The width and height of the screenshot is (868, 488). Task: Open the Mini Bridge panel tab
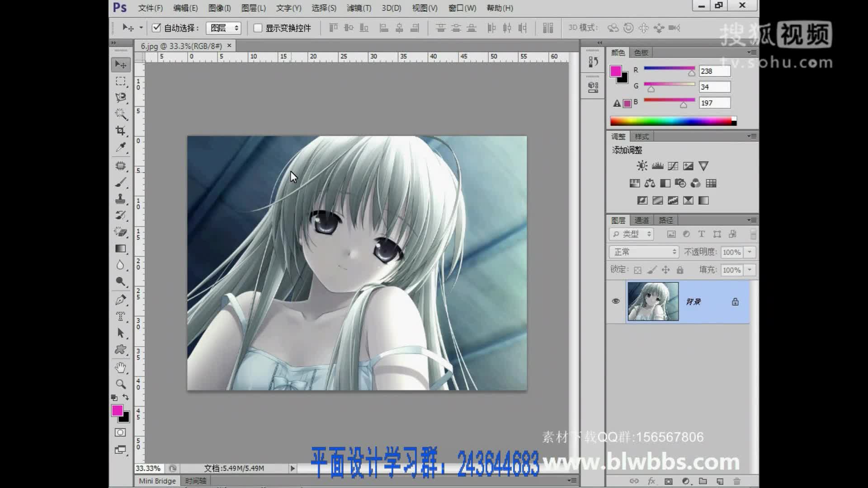click(x=157, y=481)
